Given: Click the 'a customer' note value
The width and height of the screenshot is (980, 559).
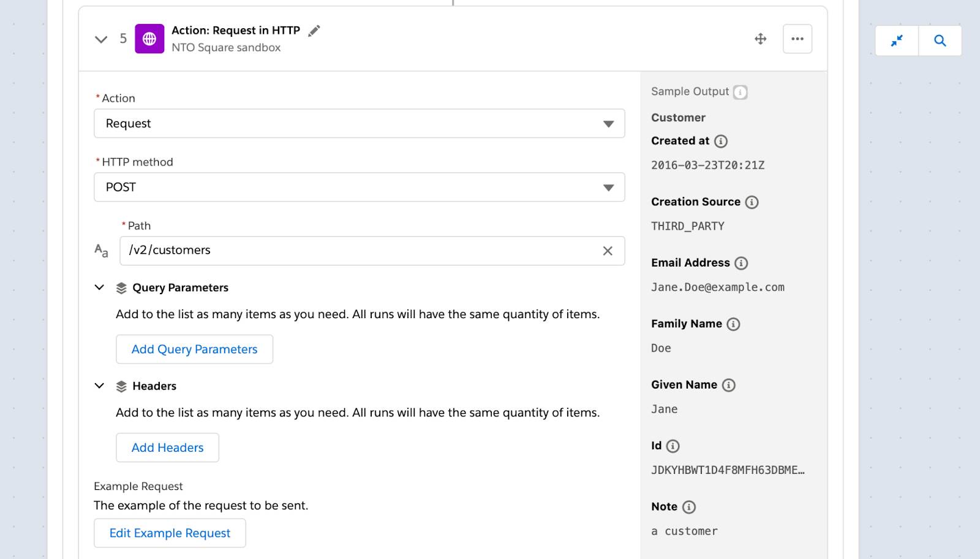Looking at the screenshot, I should [x=684, y=531].
